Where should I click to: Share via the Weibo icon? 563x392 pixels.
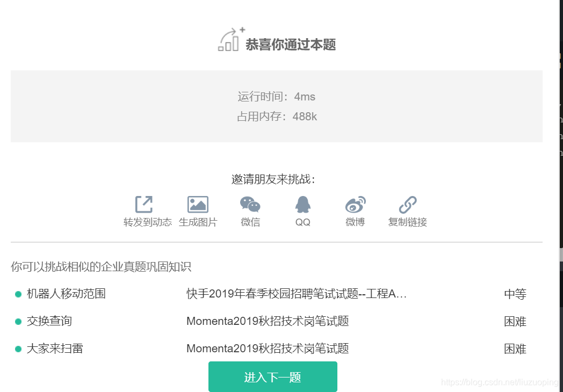356,205
